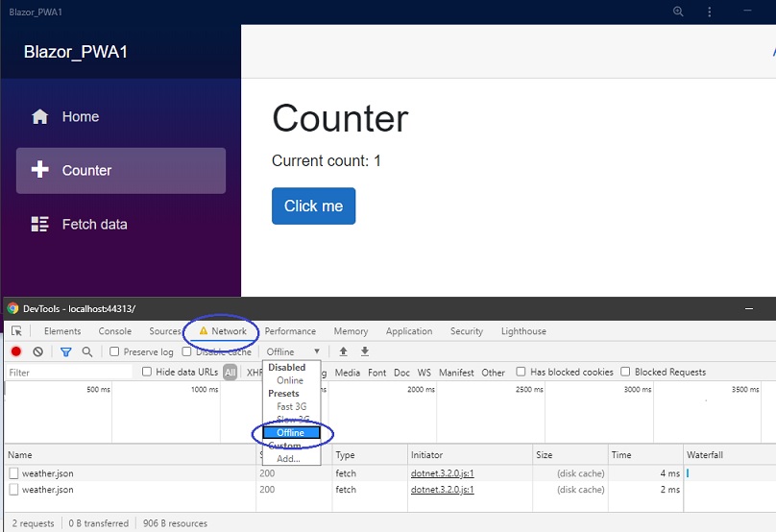Click into the Filter text field
Viewport: 776px width, 532px height.
pyautogui.click(x=69, y=373)
